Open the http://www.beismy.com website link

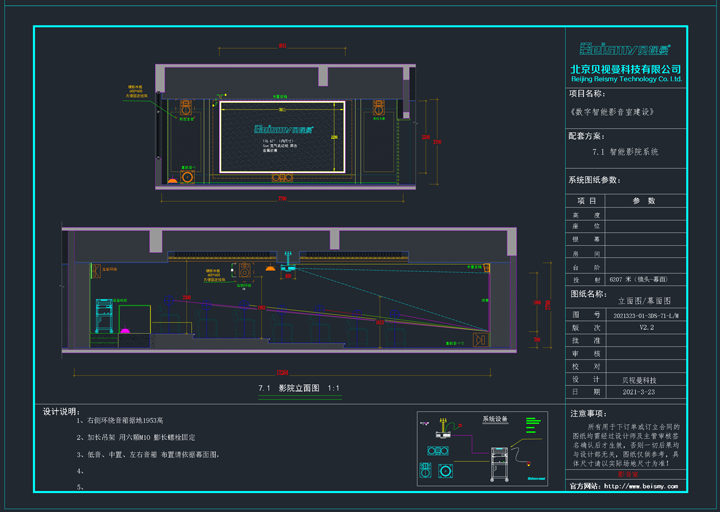[641, 486]
